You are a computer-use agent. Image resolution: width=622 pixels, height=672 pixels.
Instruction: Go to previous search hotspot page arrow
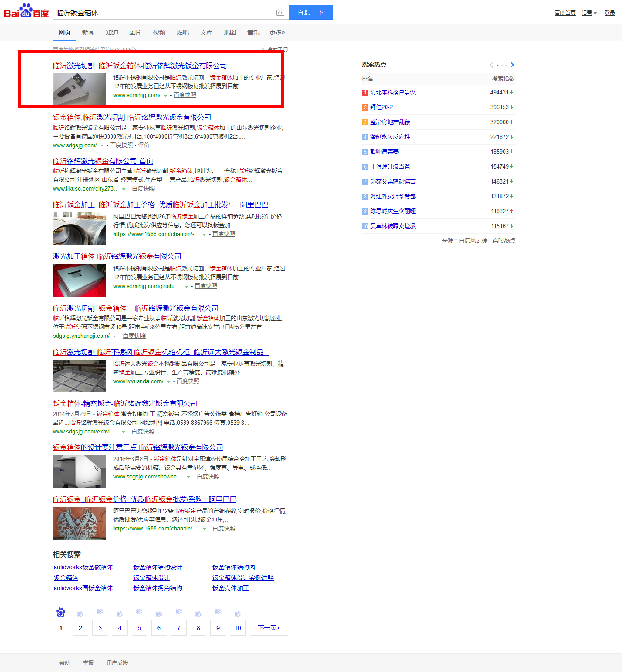click(x=491, y=65)
